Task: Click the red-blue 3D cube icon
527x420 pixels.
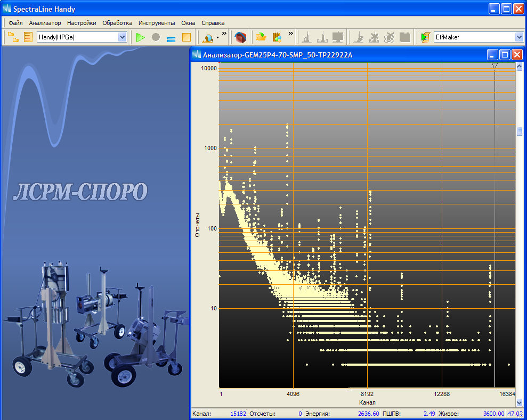Action: click(x=241, y=37)
